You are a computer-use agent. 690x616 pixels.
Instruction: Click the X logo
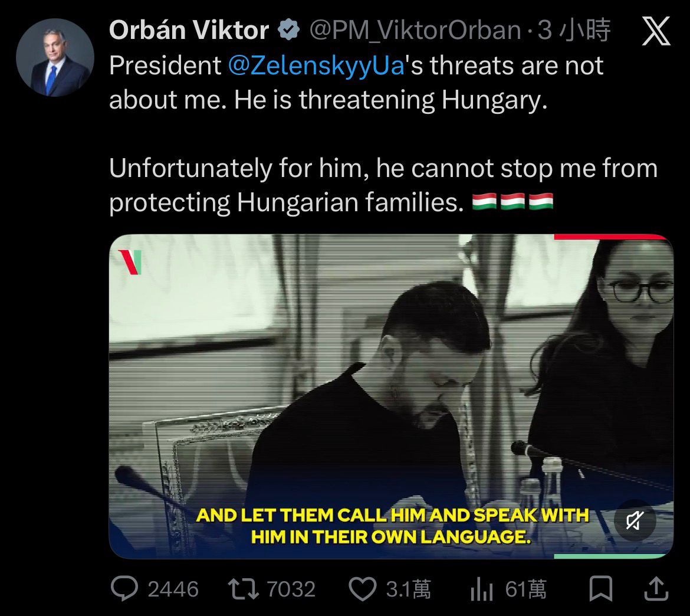[656, 31]
